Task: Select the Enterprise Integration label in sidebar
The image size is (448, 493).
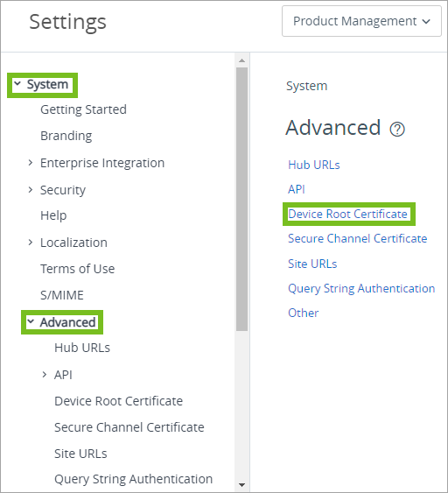Action: [x=102, y=163]
